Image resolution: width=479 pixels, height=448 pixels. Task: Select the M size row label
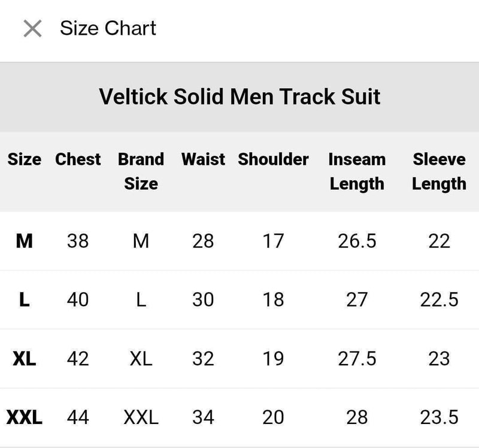[x=25, y=241]
